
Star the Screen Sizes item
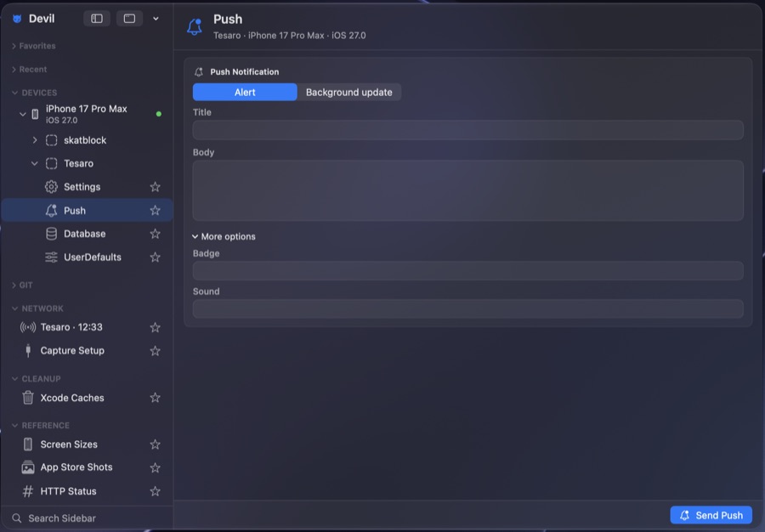coord(156,444)
